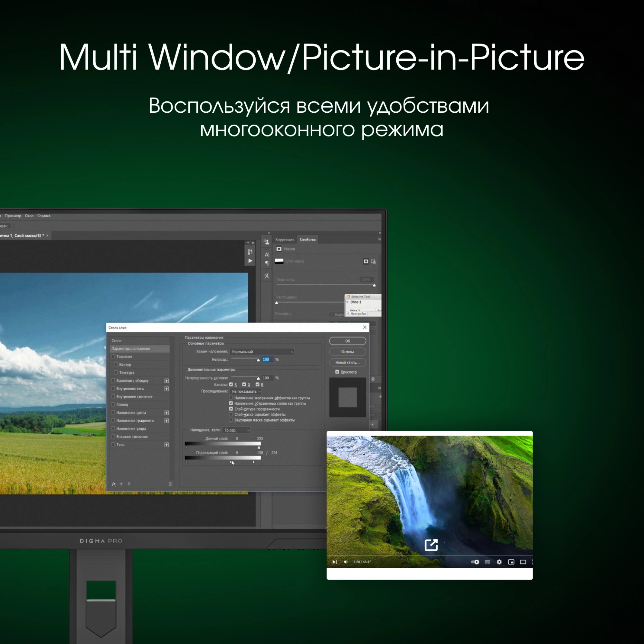Image resolution: width=644 pixels, height=644 pixels.
Task: Click the miniplayer icon in video controls
Action: (x=511, y=562)
